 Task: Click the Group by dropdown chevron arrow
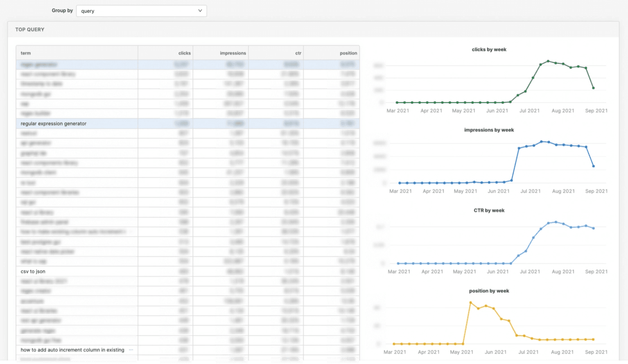pyautogui.click(x=200, y=10)
